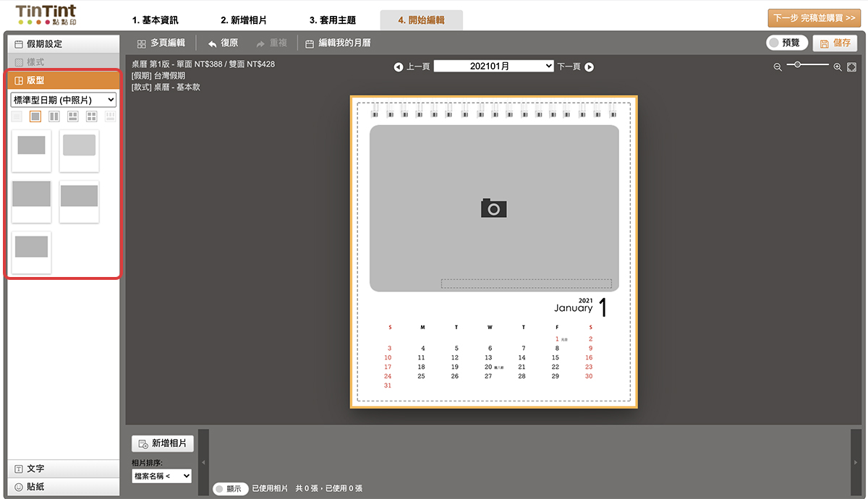Click 下一步 完稿並購買 button
868x499 pixels.
pyautogui.click(x=814, y=18)
